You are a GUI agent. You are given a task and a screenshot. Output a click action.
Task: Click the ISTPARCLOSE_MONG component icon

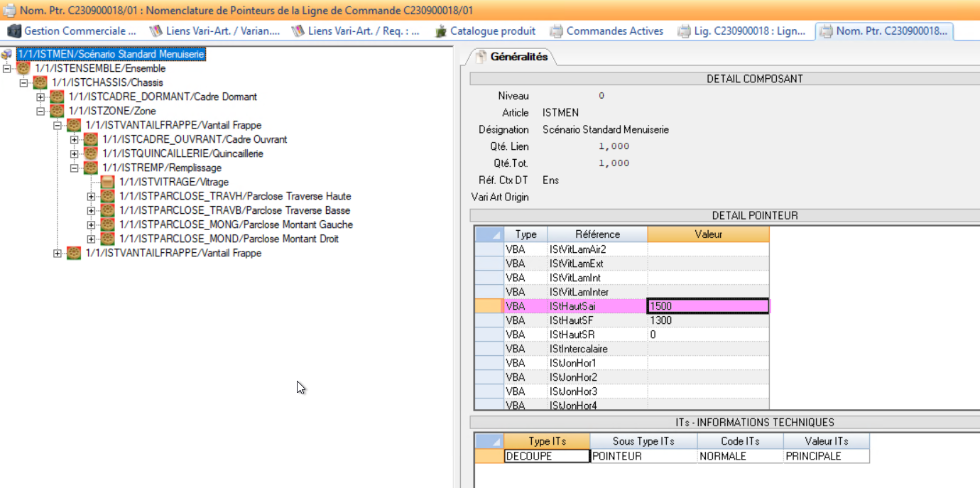(108, 225)
